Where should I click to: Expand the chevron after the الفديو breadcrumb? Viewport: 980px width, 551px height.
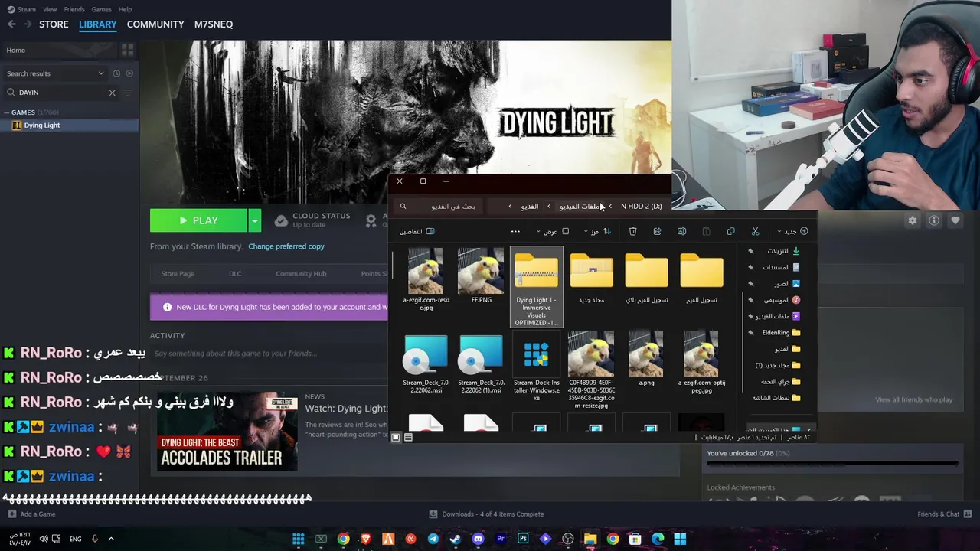click(510, 207)
